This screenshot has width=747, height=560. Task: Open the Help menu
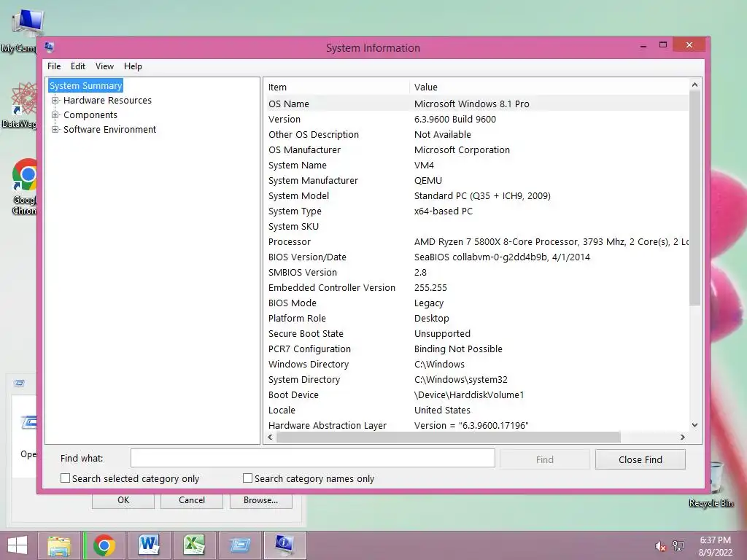pos(133,66)
